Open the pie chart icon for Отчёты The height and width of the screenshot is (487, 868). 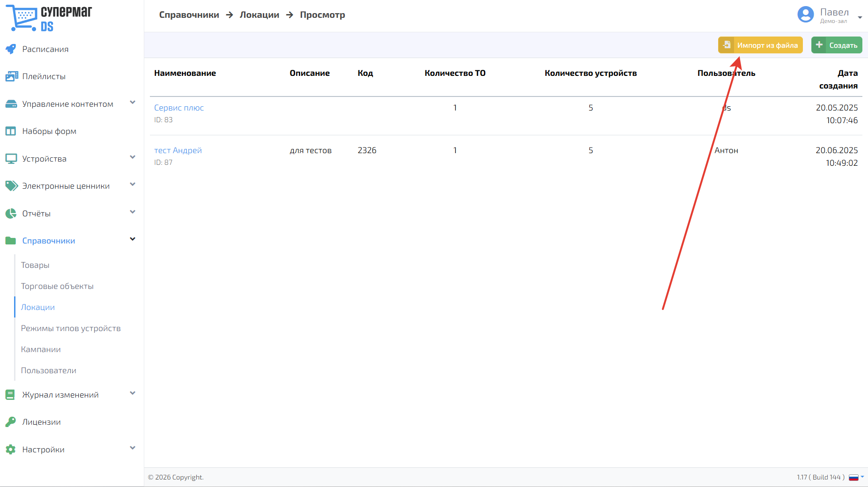pos(11,214)
